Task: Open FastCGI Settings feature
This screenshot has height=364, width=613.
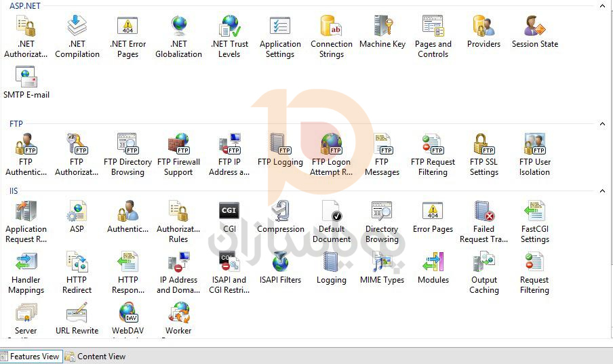Action: (x=535, y=222)
